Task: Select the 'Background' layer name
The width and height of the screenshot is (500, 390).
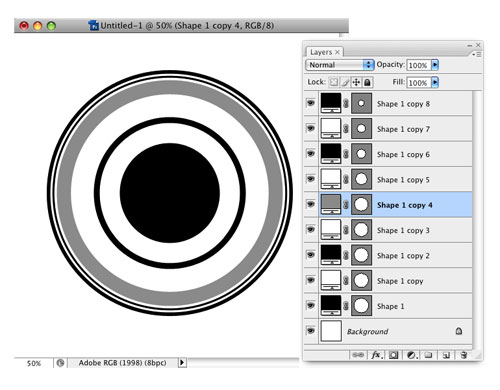Action: [x=368, y=332]
